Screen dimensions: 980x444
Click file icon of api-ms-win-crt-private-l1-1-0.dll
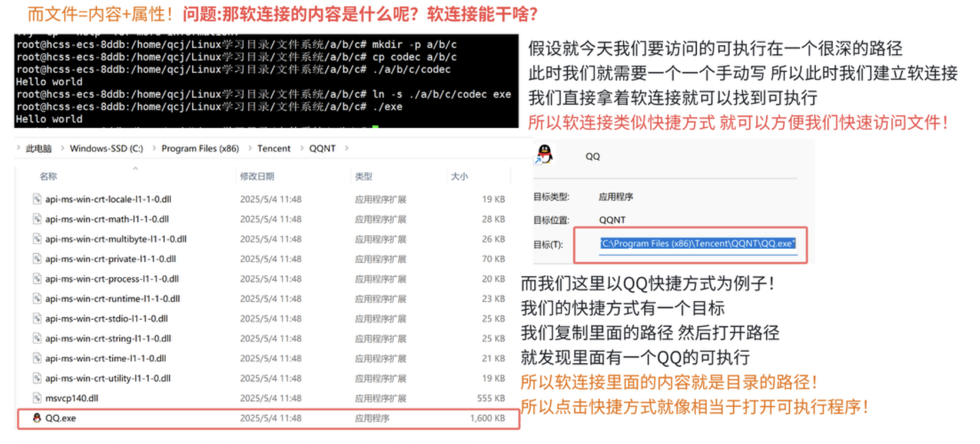pos(37,259)
